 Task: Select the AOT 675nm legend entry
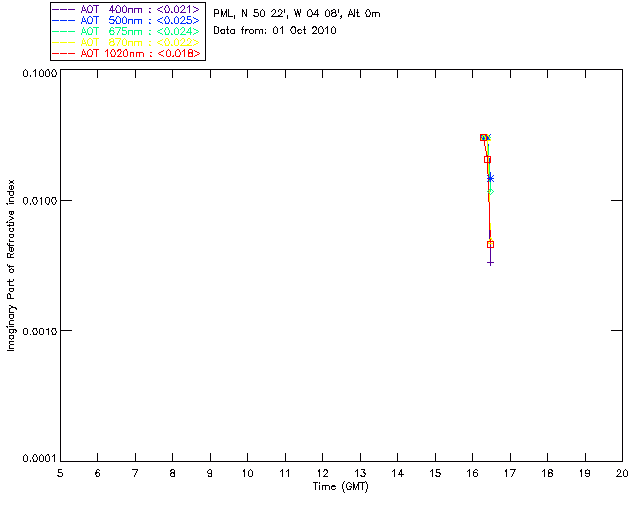click(x=126, y=31)
